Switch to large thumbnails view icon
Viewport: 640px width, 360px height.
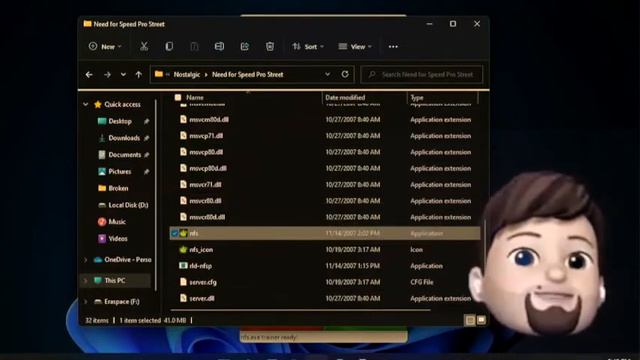coord(481,320)
